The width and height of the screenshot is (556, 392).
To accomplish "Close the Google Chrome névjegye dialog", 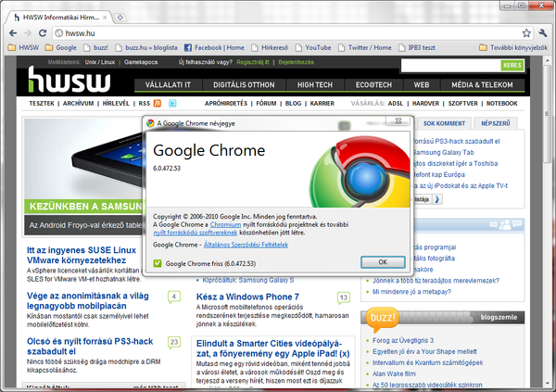I will click(398, 121).
